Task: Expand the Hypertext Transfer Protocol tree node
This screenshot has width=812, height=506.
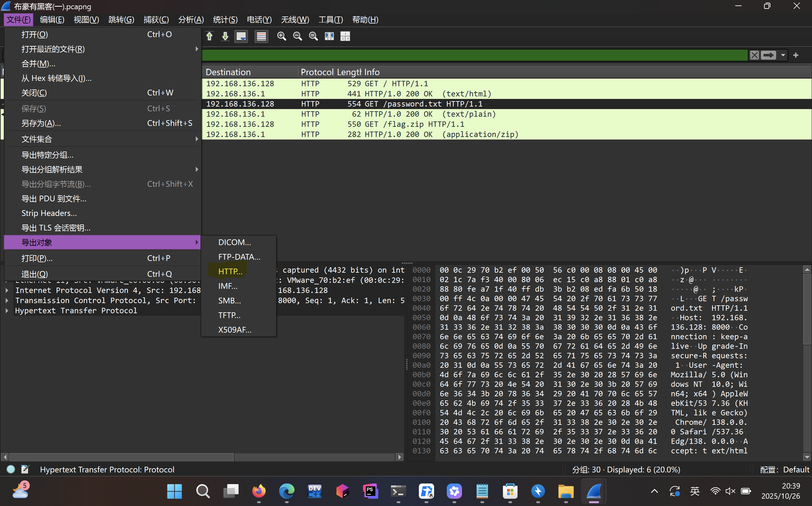Action: coord(7,311)
